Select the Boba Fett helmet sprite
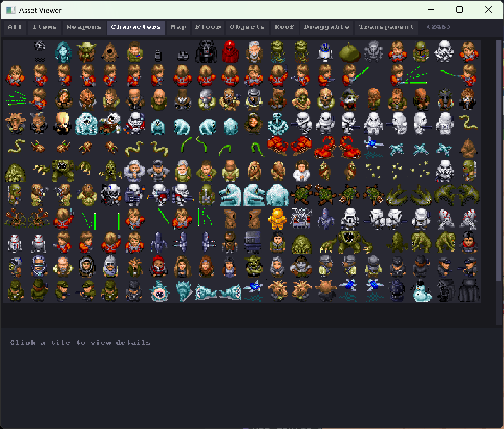This screenshot has width=504, height=429. [x=421, y=52]
